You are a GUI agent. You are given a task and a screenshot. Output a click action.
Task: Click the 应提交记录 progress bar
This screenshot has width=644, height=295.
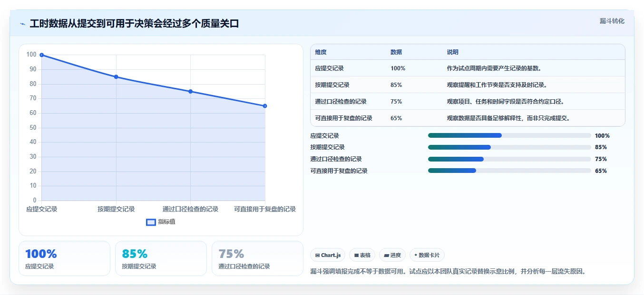point(509,135)
